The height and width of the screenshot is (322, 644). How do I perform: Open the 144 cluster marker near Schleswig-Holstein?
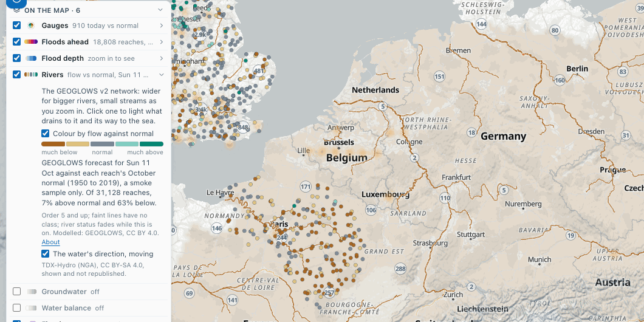481,24
